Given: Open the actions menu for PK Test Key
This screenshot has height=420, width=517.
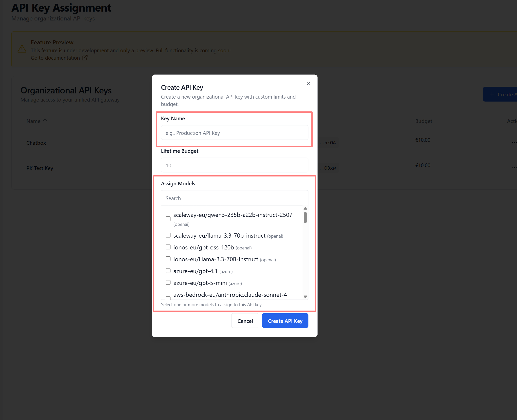Looking at the screenshot, I should coord(514,168).
